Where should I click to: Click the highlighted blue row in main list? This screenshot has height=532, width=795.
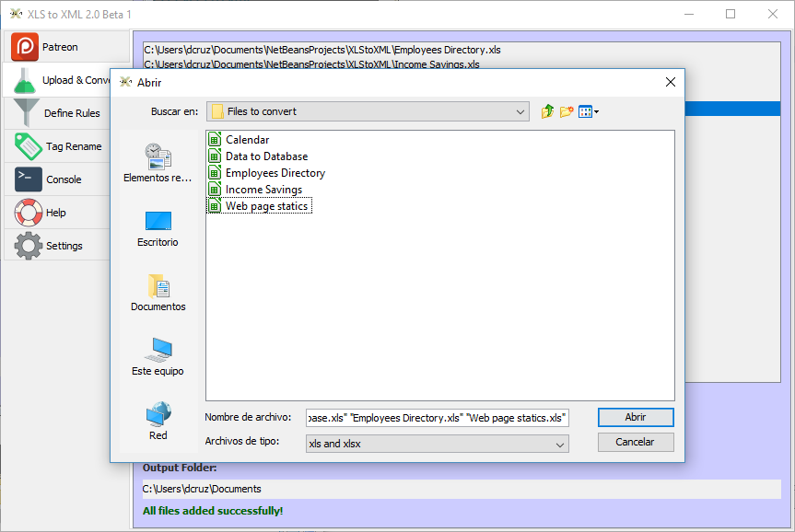point(732,109)
